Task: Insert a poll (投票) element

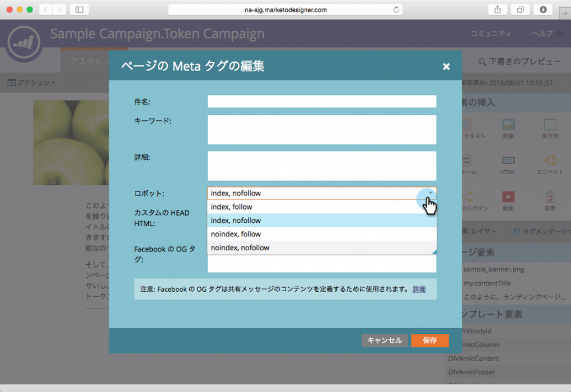Action: [550, 197]
